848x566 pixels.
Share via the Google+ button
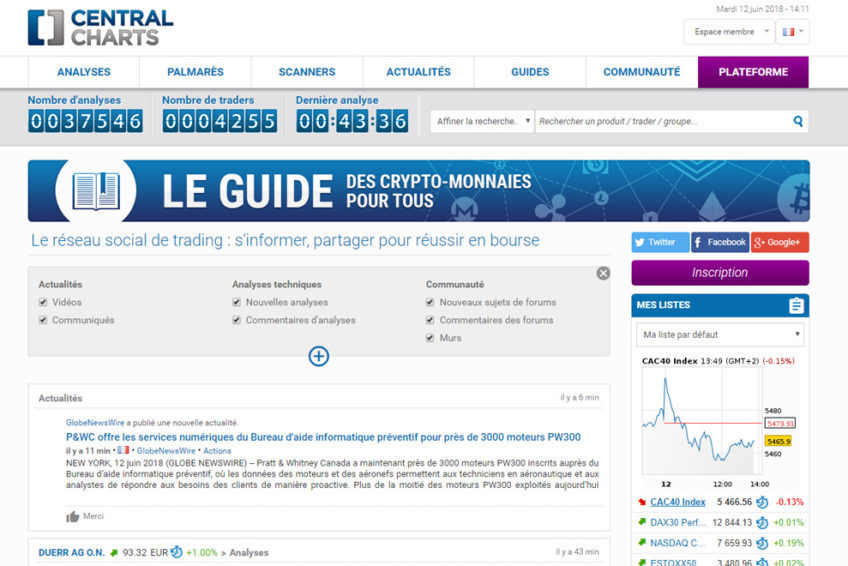pyautogui.click(x=780, y=242)
